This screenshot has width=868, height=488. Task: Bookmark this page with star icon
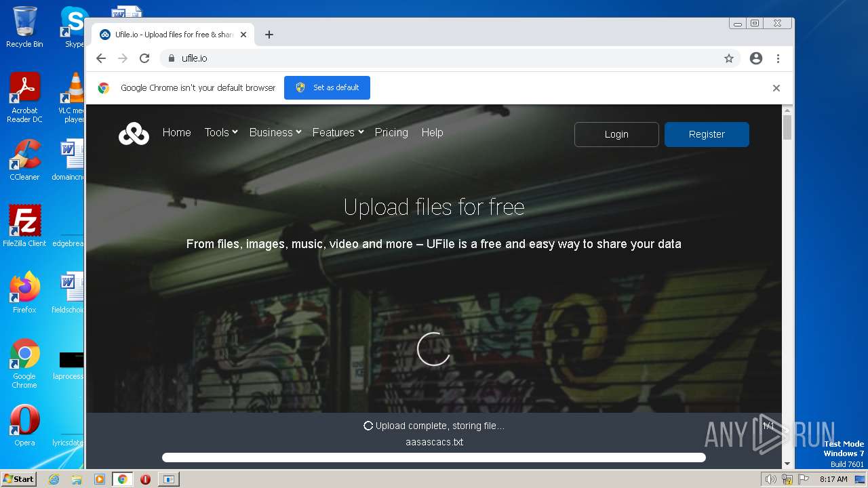(x=729, y=58)
